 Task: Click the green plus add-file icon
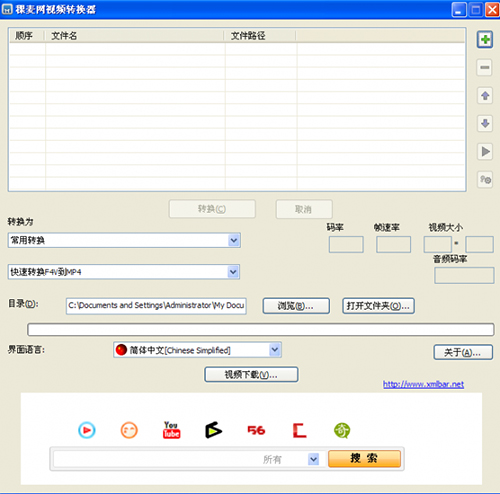point(485,40)
